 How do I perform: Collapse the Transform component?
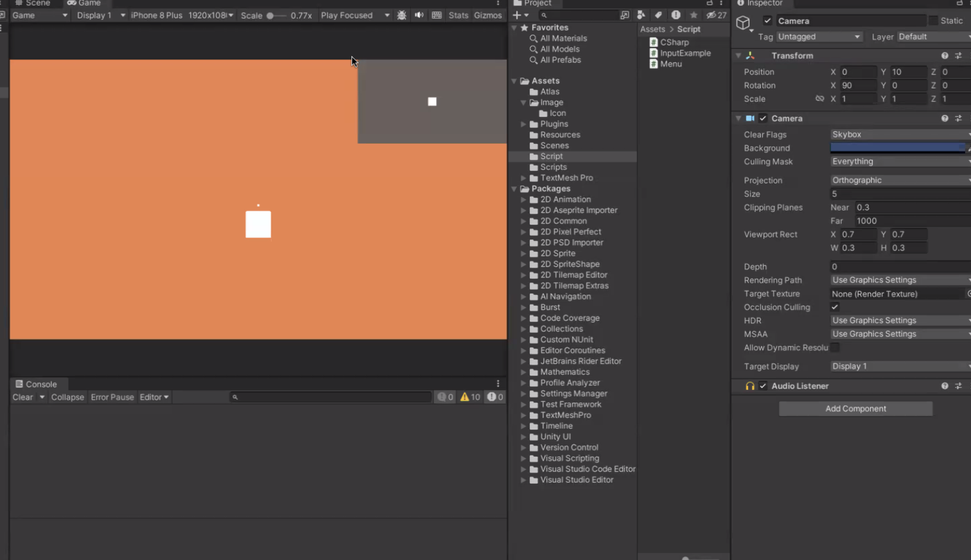tap(739, 56)
